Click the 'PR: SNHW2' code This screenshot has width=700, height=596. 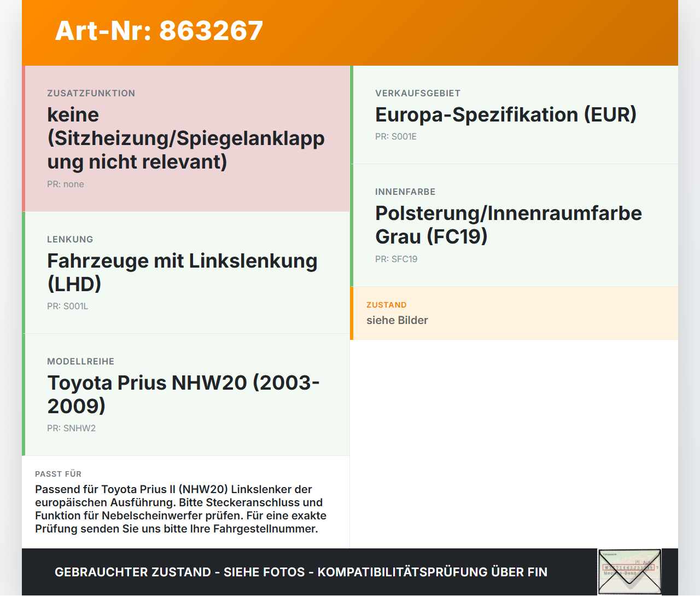tap(72, 429)
